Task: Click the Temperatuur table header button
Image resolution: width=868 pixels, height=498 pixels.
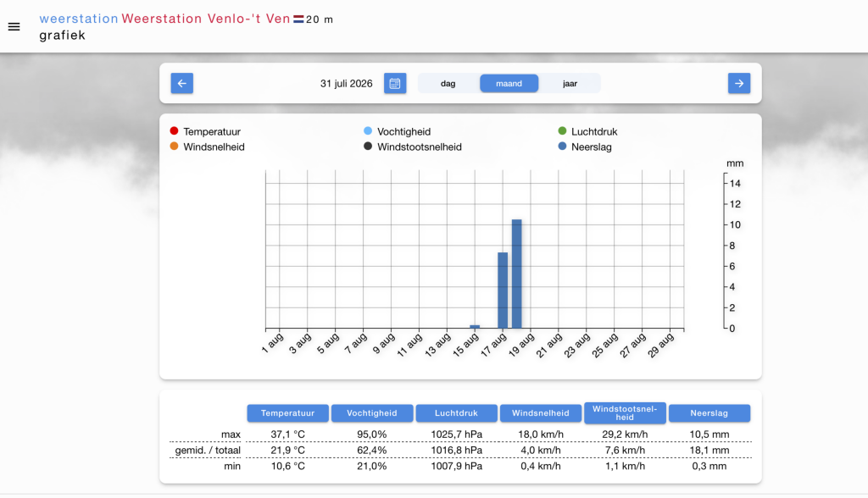Action: pos(288,413)
